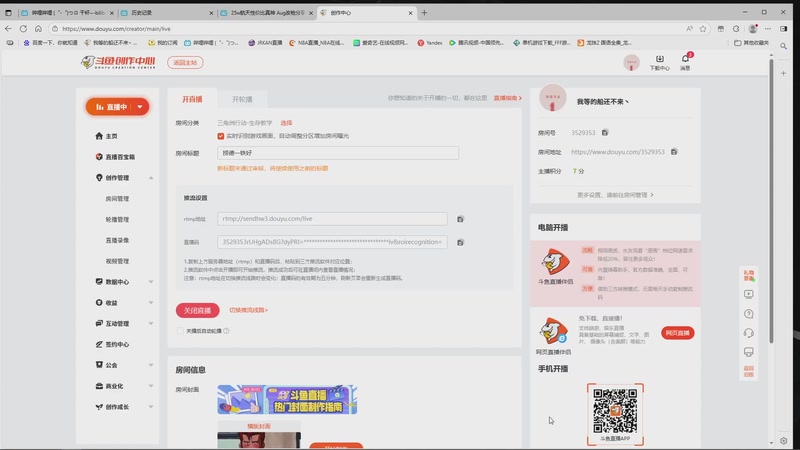Open the help question-mark floating icon
This screenshot has height=450, width=800.
click(x=748, y=314)
